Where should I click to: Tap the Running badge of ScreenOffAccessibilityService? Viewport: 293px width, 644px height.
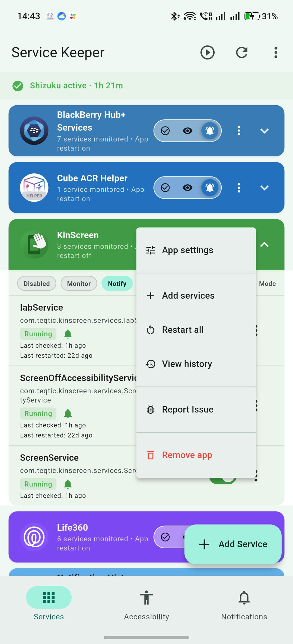point(38,414)
